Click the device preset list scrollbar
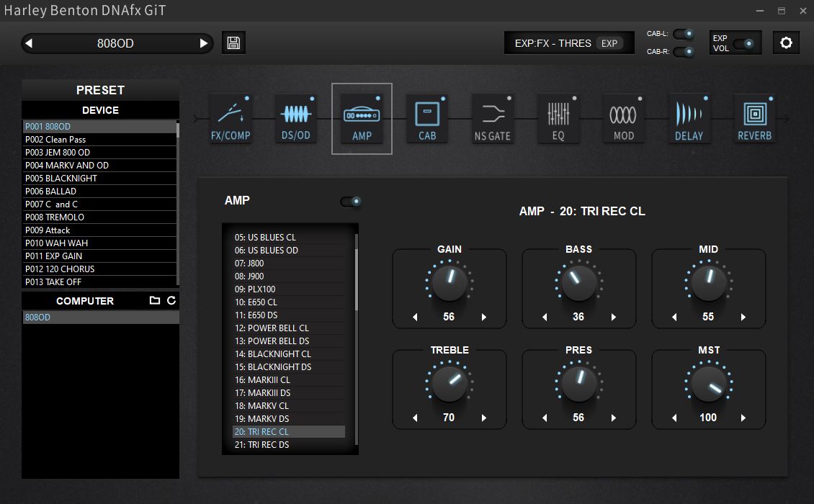The width and height of the screenshot is (814, 504). [177, 130]
